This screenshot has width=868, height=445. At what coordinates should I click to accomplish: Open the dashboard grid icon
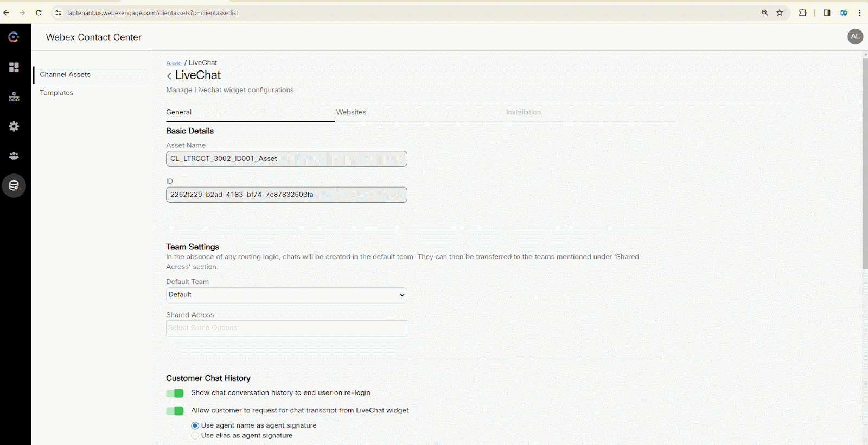coord(14,67)
